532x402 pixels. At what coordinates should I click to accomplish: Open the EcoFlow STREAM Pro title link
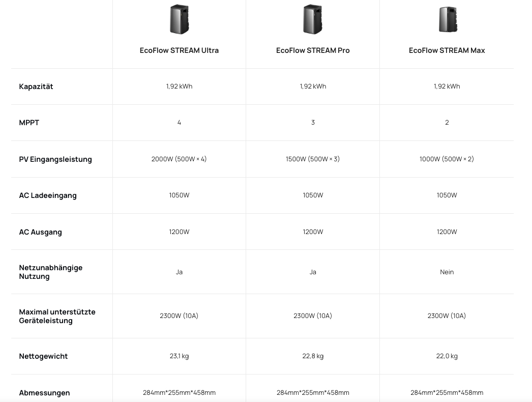pos(313,50)
